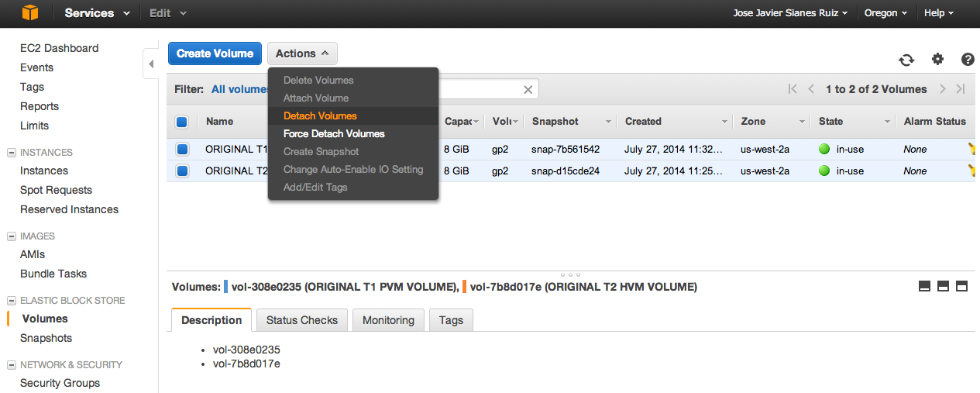Select Attach Volume in Actions menu

tap(353, 98)
